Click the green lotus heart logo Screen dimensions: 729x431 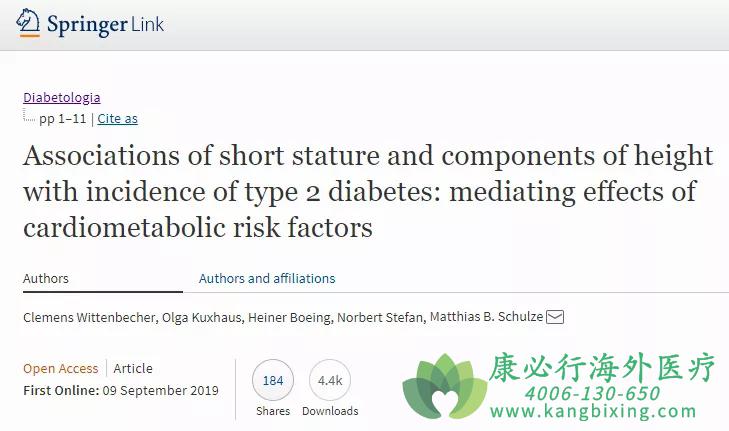pos(445,387)
